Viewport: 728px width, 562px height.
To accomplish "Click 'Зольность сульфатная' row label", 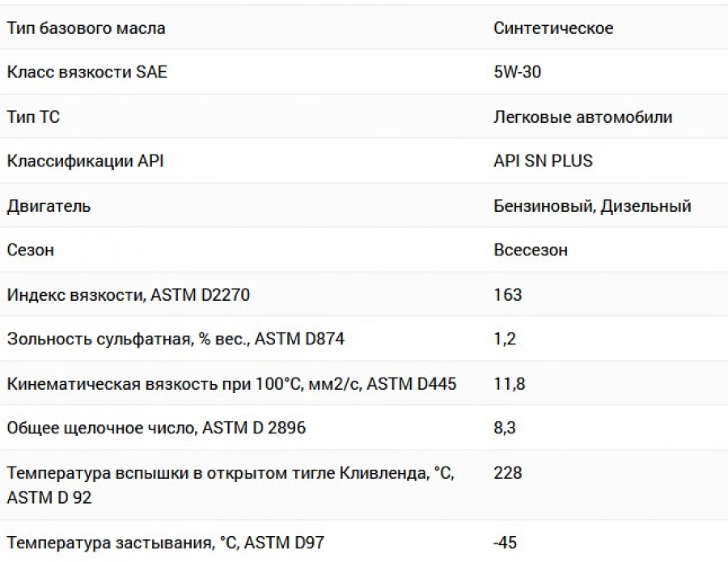I will 176,340.
